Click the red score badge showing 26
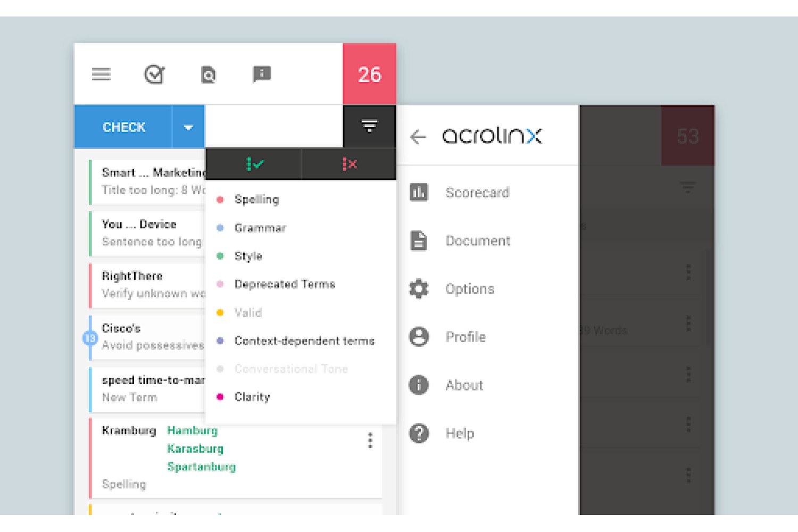 click(369, 74)
